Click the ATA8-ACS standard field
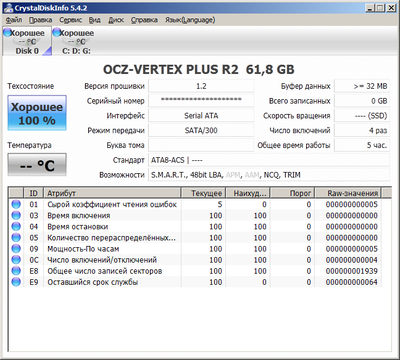This screenshot has width=400, height=360. tap(269, 160)
